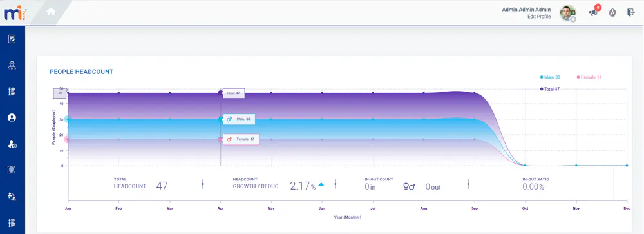Image resolution: width=644 pixels, height=234 pixels.
Task: Click the male symbol icon in the Male tooltip
Action: 229,119
